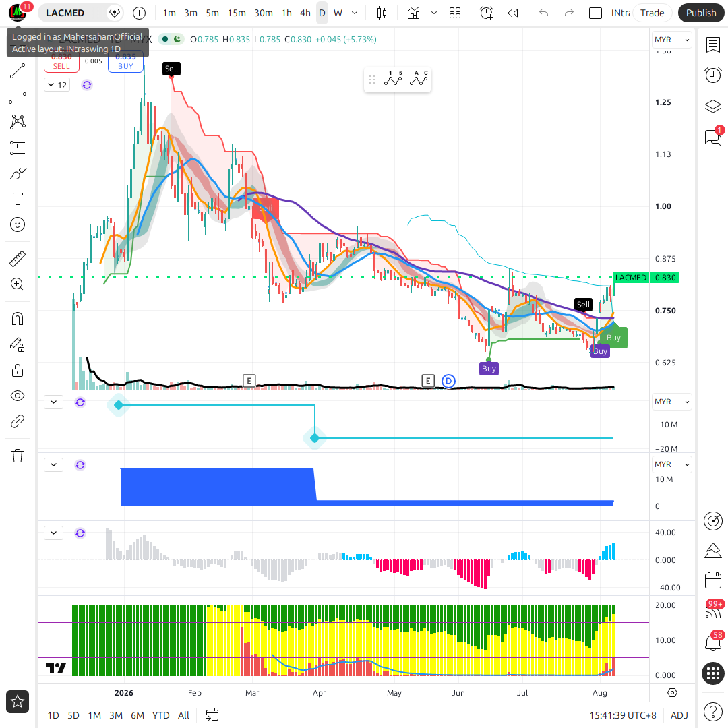Open the candlestick chart style menu
This screenshot has height=728, width=728.
click(382, 13)
